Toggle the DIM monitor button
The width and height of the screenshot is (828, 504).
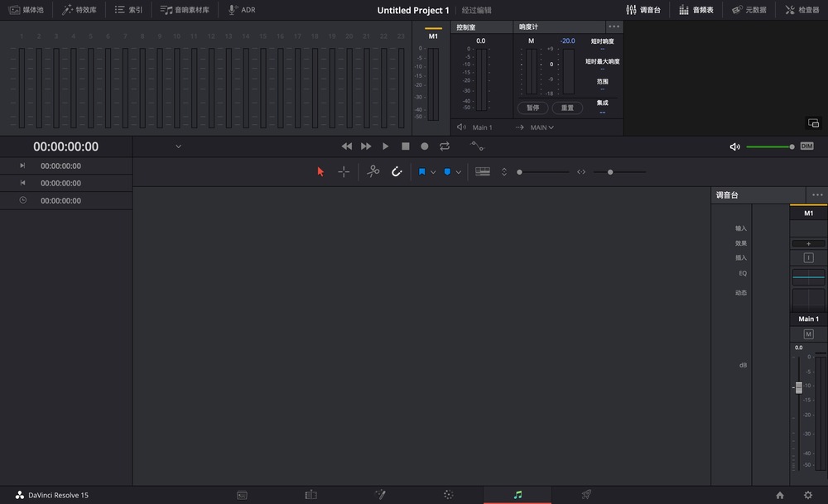point(806,146)
